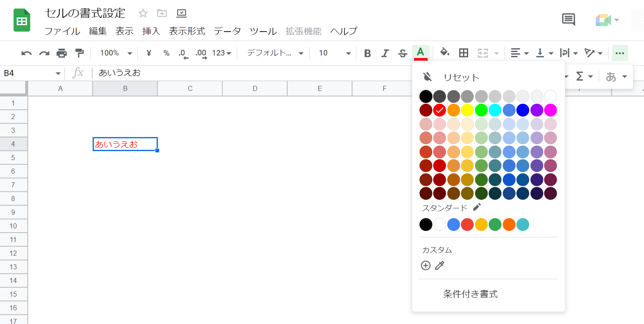Screen dimensions: 644x324
Task: Click the undo arrow icon
Action: click(x=26, y=53)
